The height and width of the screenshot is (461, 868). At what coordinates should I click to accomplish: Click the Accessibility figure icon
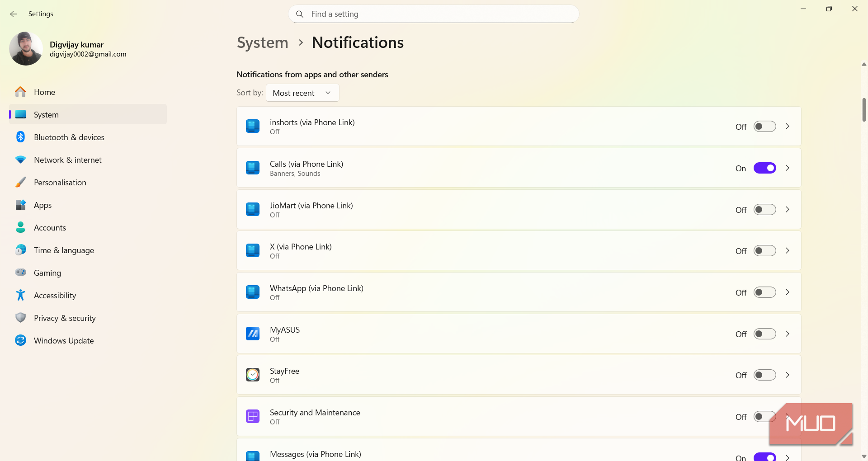point(20,295)
